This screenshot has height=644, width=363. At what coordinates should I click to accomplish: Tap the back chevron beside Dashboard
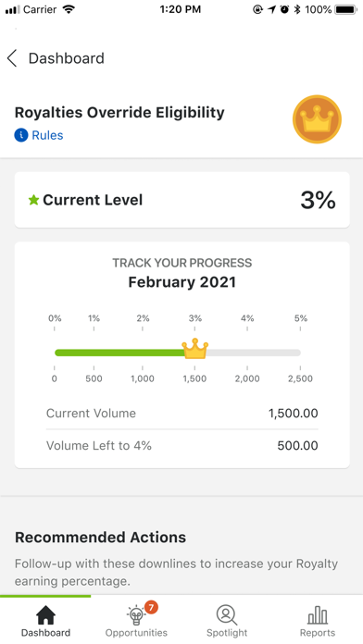click(12, 58)
